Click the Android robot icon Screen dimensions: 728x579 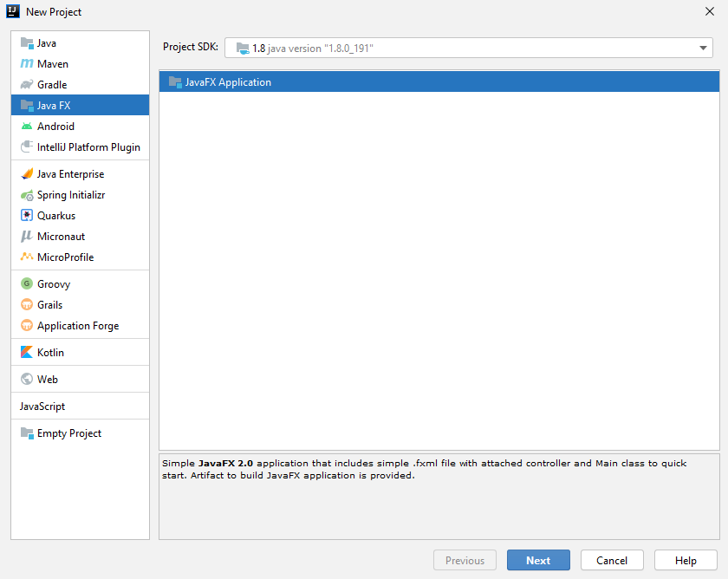coord(27,127)
